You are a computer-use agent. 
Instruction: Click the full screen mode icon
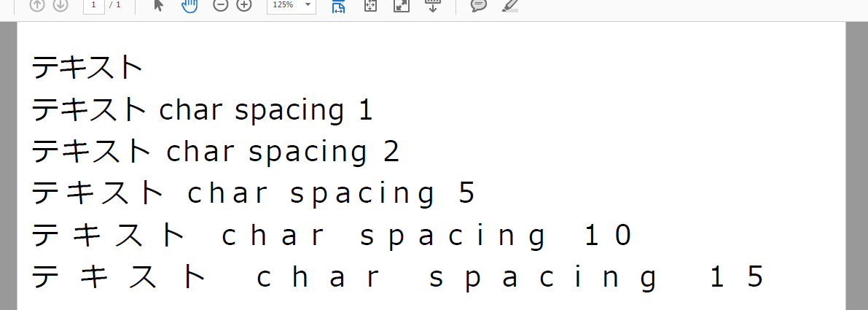tap(402, 6)
